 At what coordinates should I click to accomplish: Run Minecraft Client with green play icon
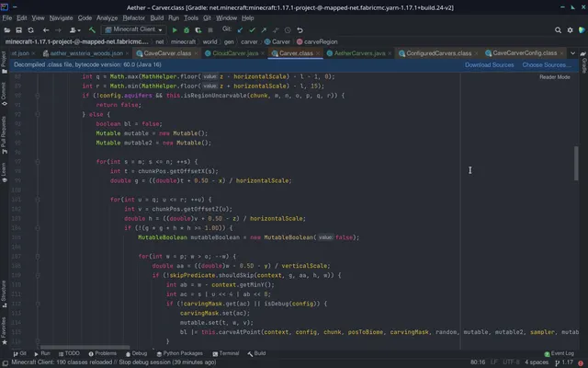(175, 30)
